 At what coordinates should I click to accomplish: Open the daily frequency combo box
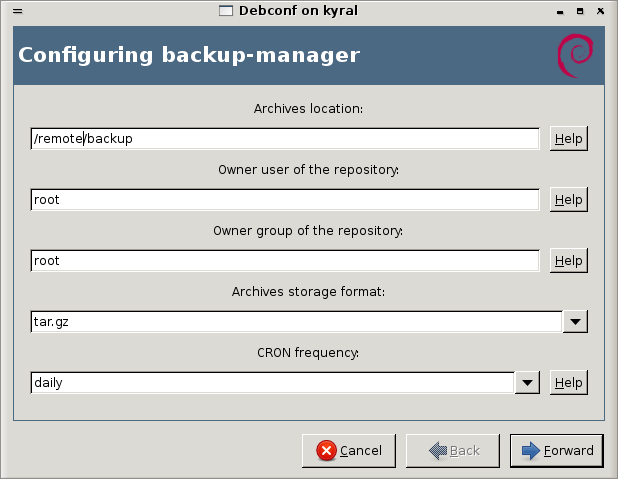(272, 382)
